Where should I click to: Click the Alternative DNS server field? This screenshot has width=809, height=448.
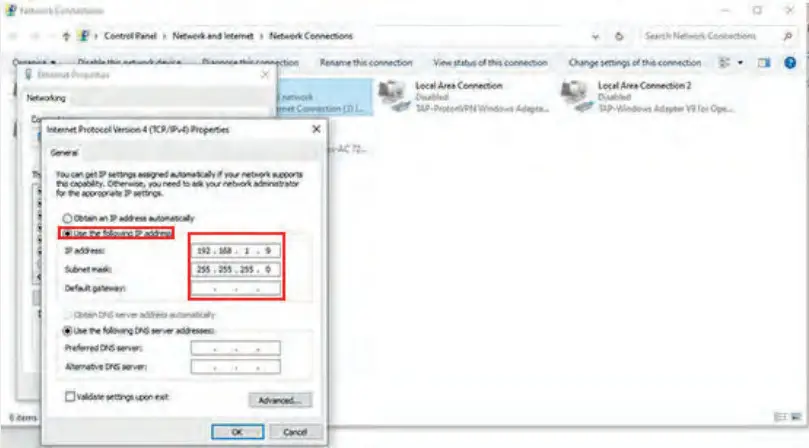click(x=235, y=367)
